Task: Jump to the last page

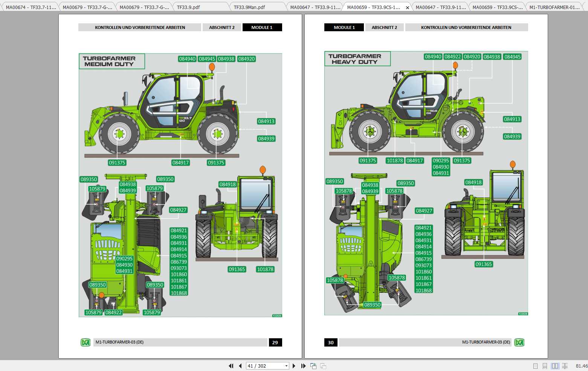Action: click(x=303, y=366)
